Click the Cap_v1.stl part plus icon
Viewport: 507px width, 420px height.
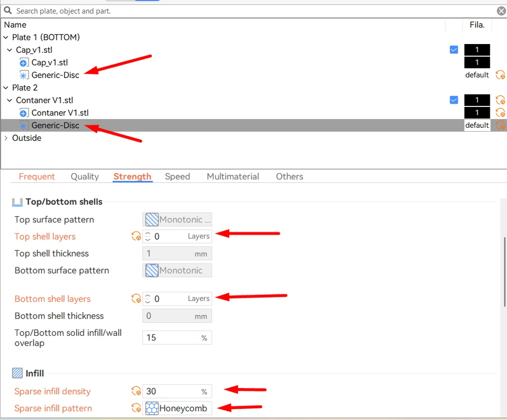tap(24, 63)
